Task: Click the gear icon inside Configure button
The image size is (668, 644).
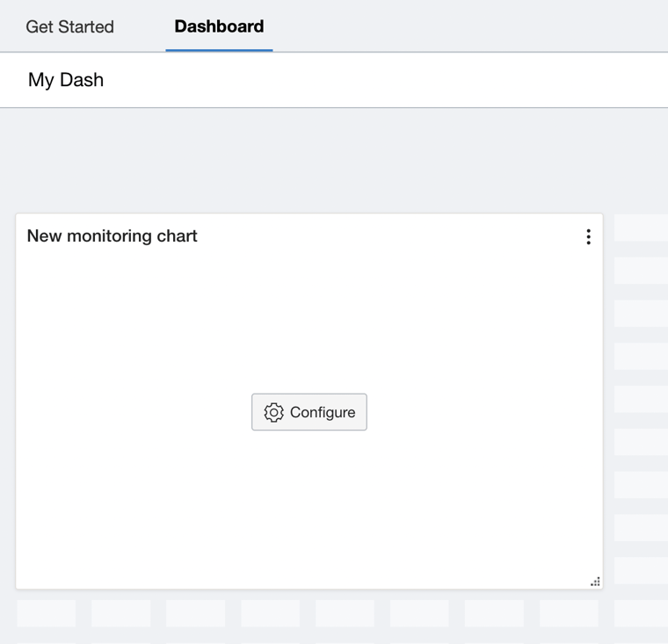Action: tap(273, 412)
